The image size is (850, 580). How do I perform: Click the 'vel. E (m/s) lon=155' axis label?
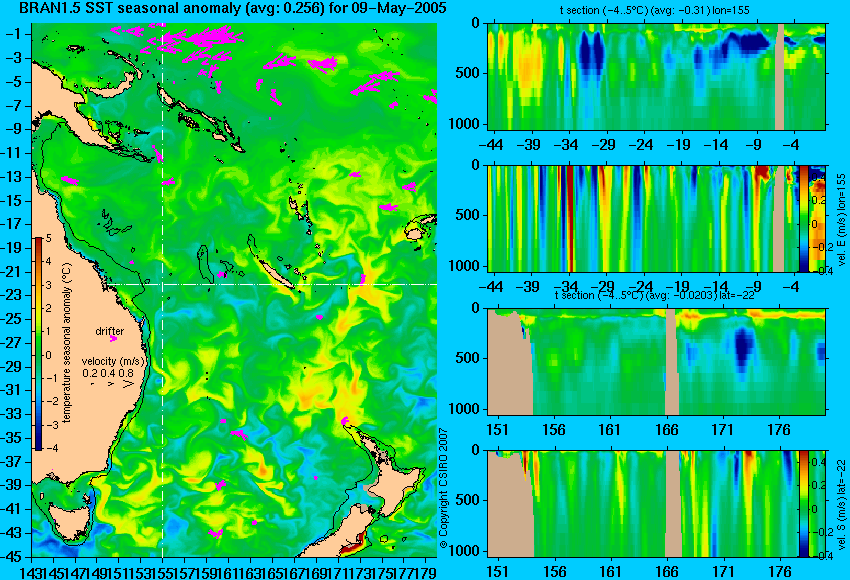click(x=842, y=220)
